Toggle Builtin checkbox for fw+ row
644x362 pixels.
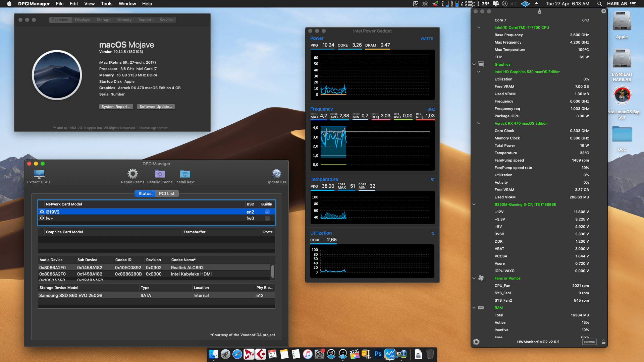[267, 218]
